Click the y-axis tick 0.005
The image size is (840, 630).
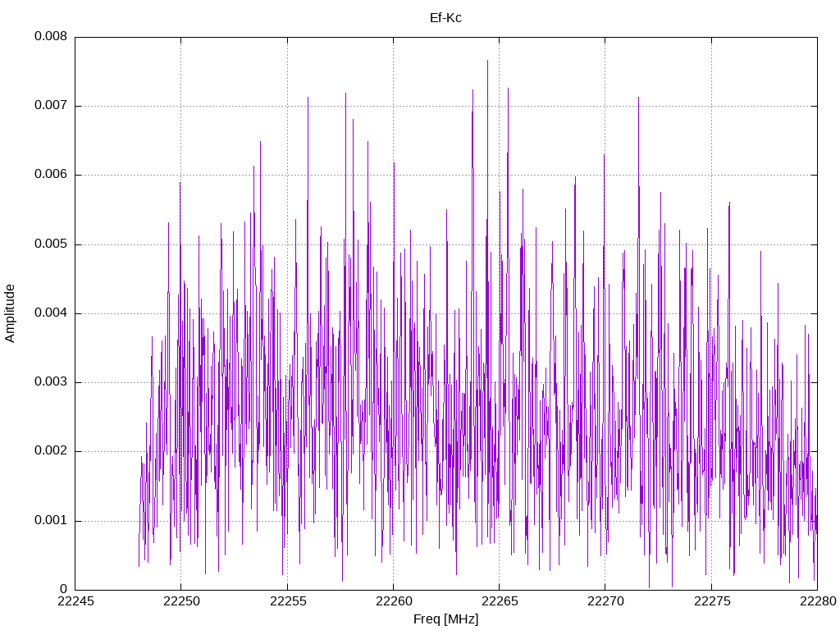(51, 244)
